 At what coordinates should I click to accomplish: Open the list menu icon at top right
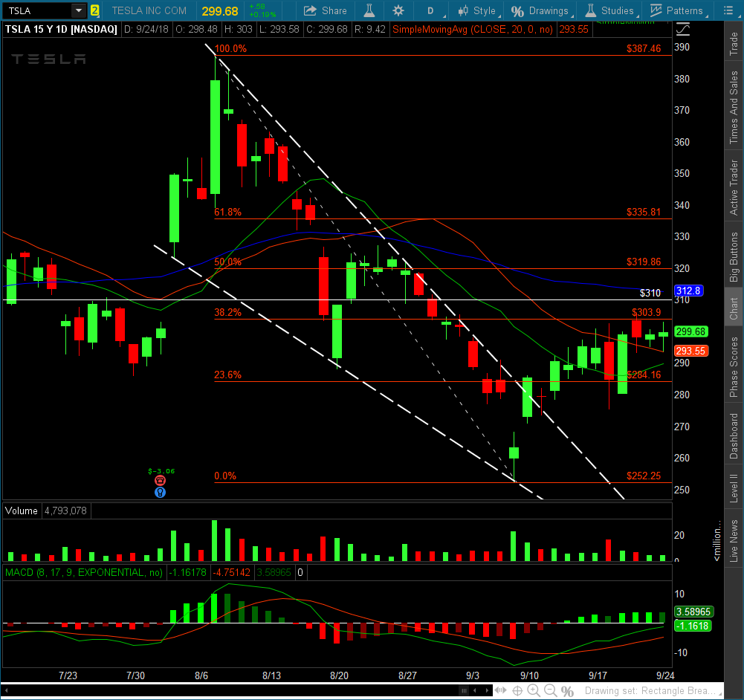coord(729,10)
